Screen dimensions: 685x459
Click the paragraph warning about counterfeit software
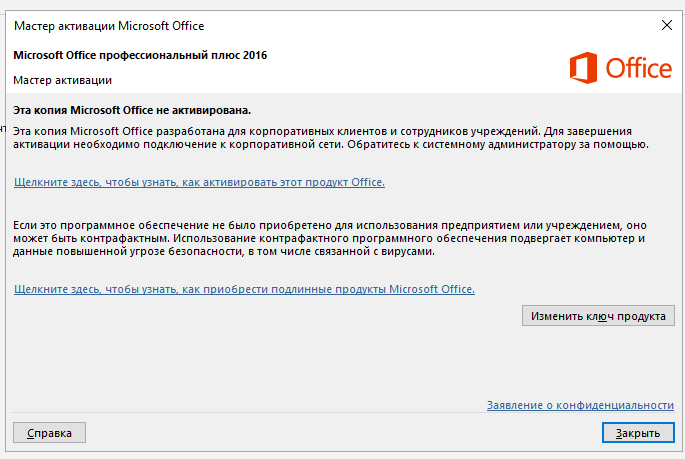point(330,238)
